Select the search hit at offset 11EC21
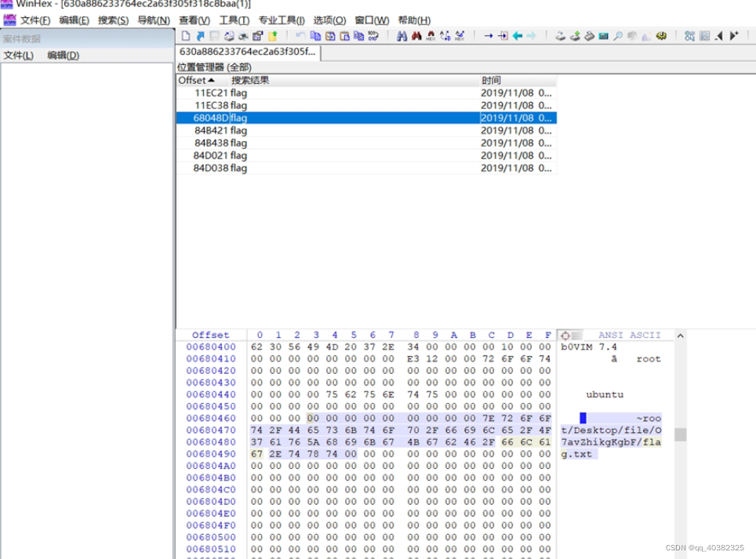Image resolution: width=756 pixels, height=559 pixels. pos(366,93)
